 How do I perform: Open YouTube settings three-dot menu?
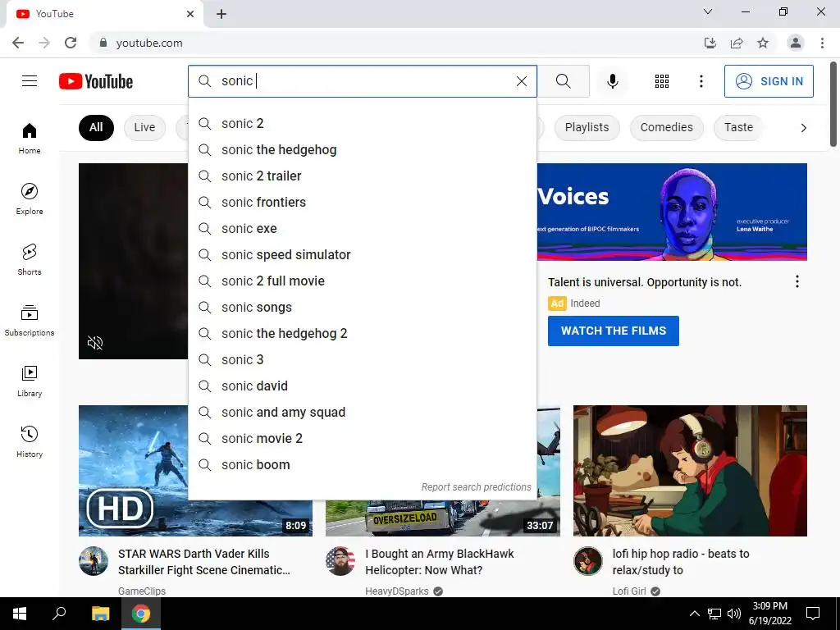[x=701, y=81]
